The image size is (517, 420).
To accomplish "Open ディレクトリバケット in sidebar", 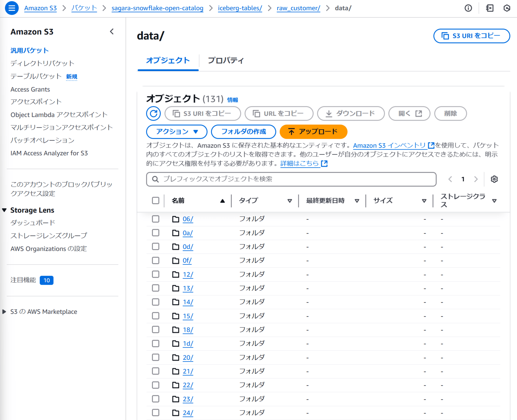I will [x=42, y=63].
